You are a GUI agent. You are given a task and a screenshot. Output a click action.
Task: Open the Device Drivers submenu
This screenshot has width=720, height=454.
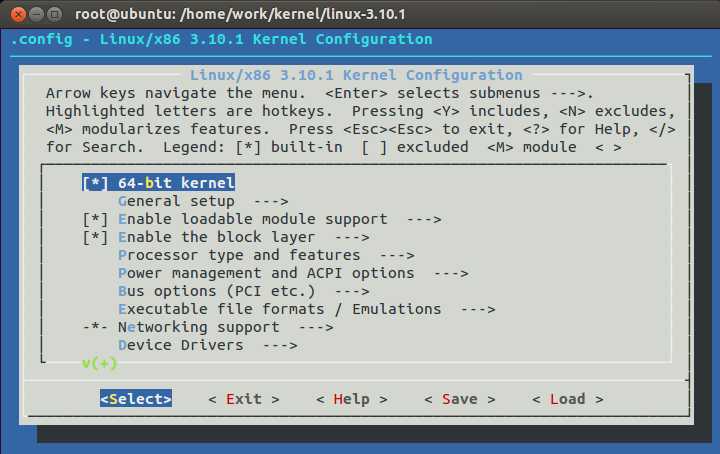click(x=208, y=345)
